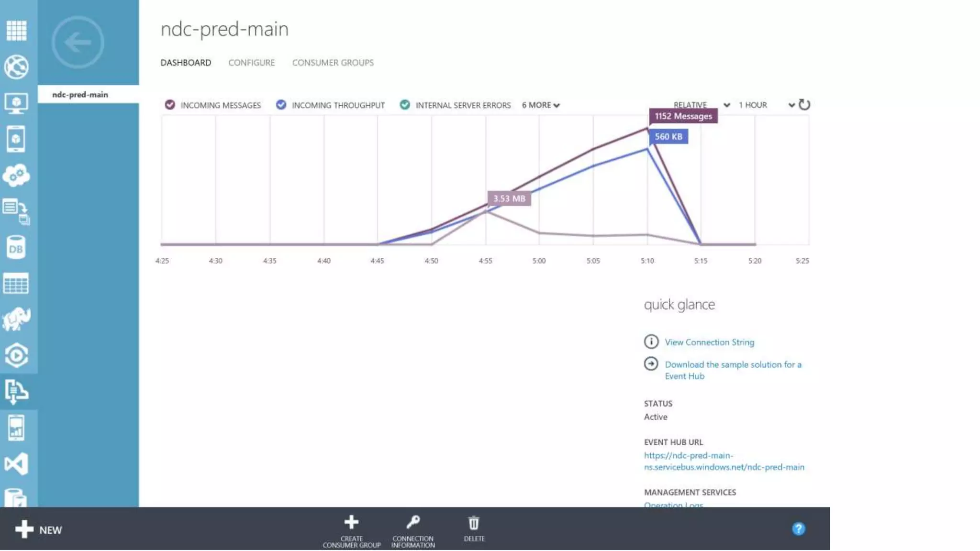980x551 pixels.
Task: Open the websites globe icon
Action: pos(16,66)
